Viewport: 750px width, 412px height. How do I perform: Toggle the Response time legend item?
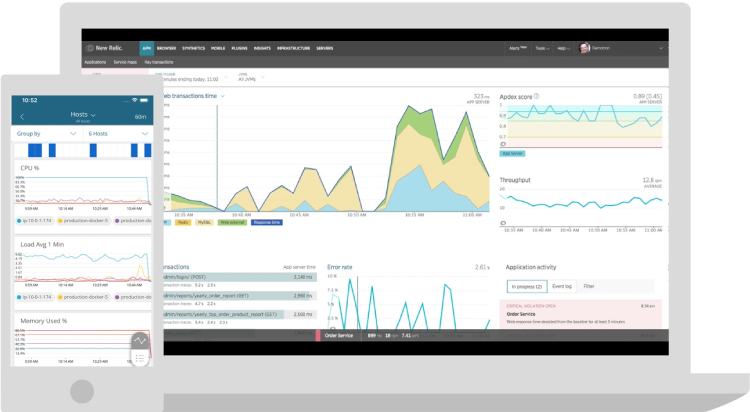click(267, 222)
